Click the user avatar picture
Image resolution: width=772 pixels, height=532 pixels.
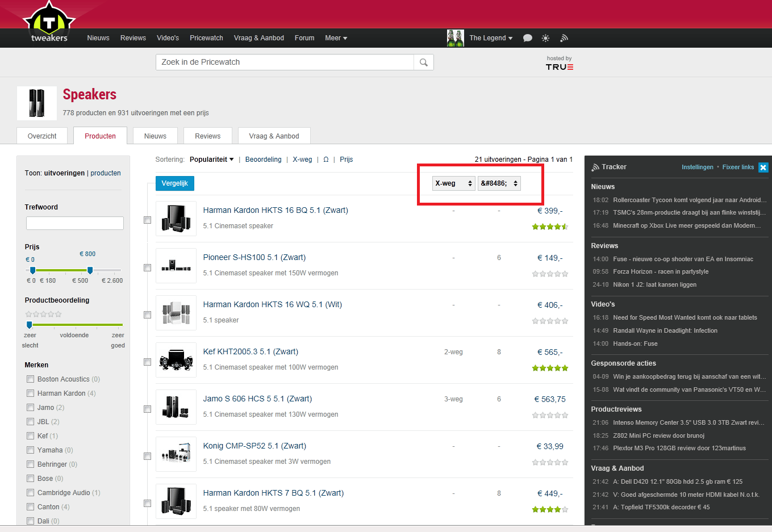point(456,38)
